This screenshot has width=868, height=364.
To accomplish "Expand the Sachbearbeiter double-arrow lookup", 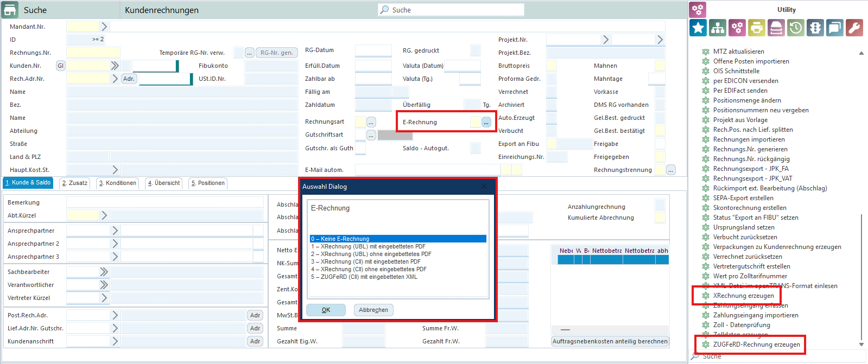I will pyautogui.click(x=104, y=272).
